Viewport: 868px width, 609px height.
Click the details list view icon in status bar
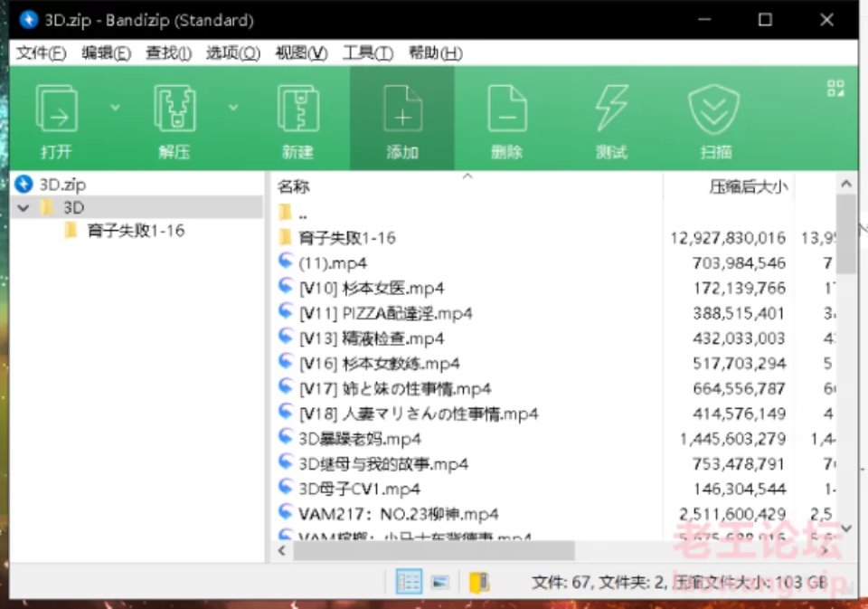pyautogui.click(x=409, y=582)
